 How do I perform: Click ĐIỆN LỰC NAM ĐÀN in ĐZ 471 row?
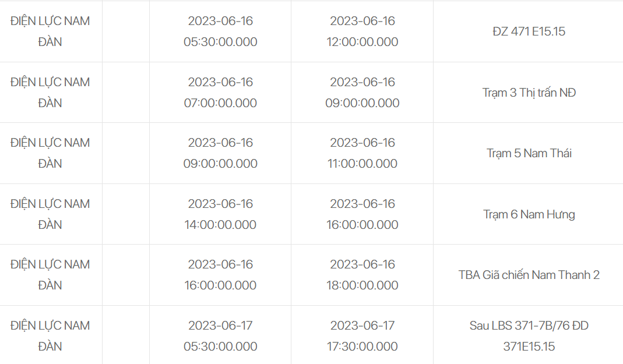50,31
